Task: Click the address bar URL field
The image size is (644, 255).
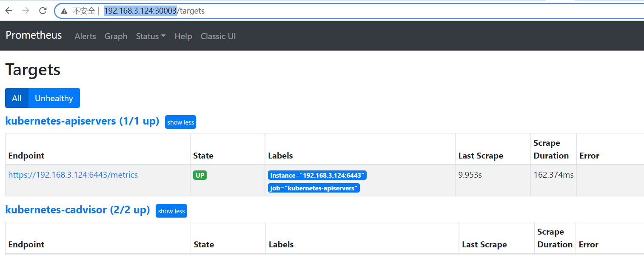Action: tap(349, 11)
